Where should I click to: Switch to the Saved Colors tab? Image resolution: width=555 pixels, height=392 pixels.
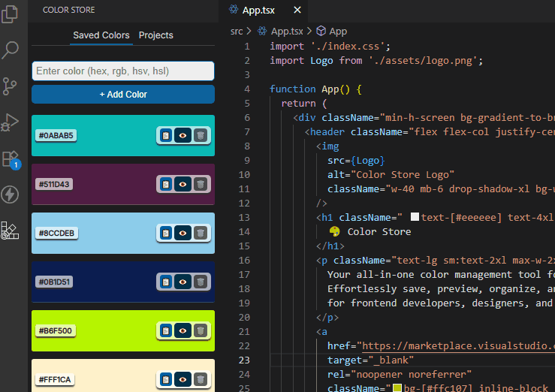point(101,35)
